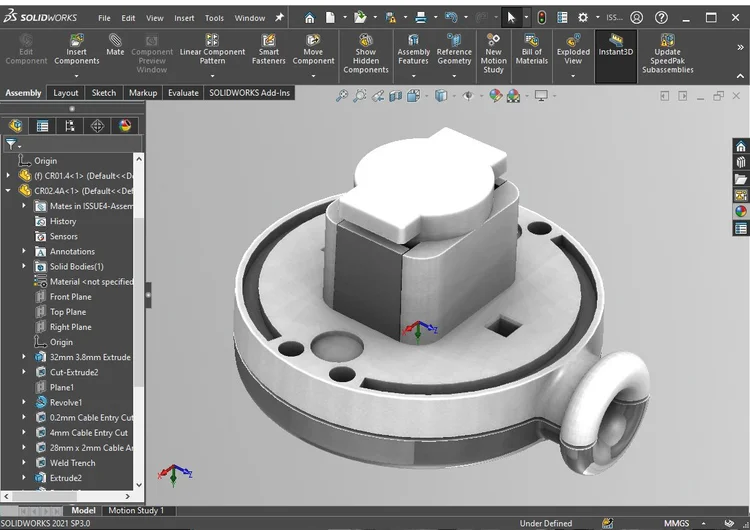The height and width of the screenshot is (530, 750).
Task: Switch to the Layout tab
Action: click(66, 93)
